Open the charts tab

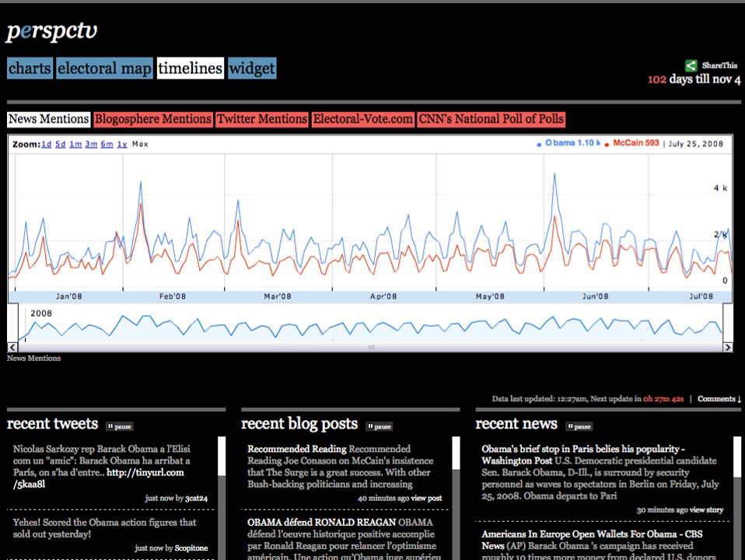click(30, 68)
